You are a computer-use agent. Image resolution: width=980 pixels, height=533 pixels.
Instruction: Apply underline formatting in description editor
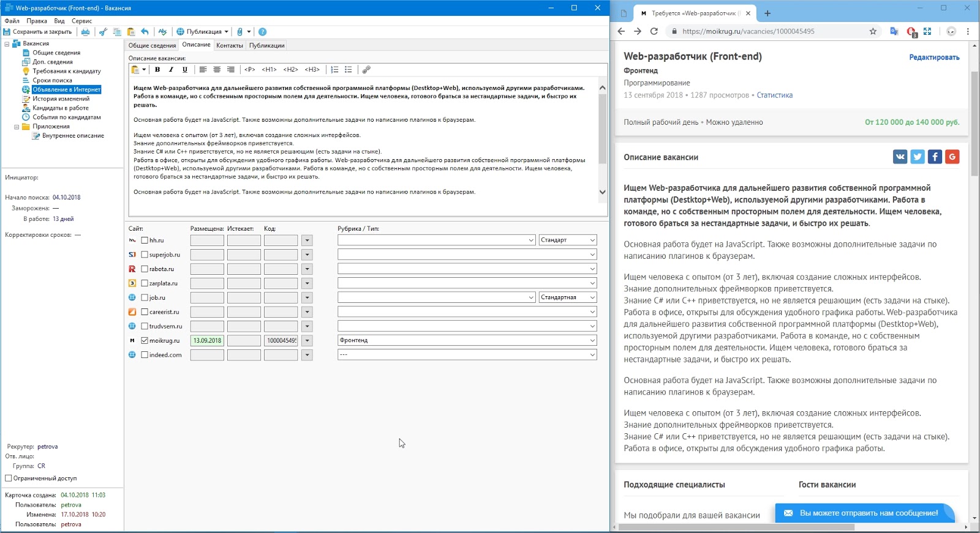pos(185,70)
